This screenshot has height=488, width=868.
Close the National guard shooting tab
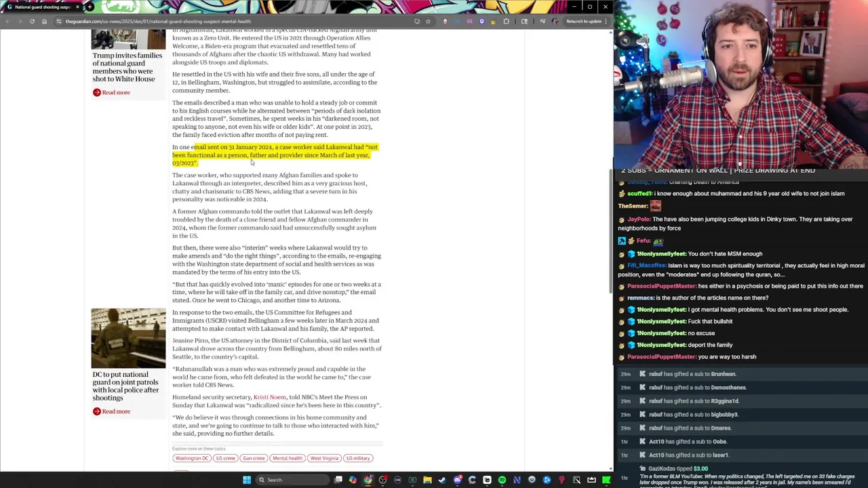(x=77, y=7)
